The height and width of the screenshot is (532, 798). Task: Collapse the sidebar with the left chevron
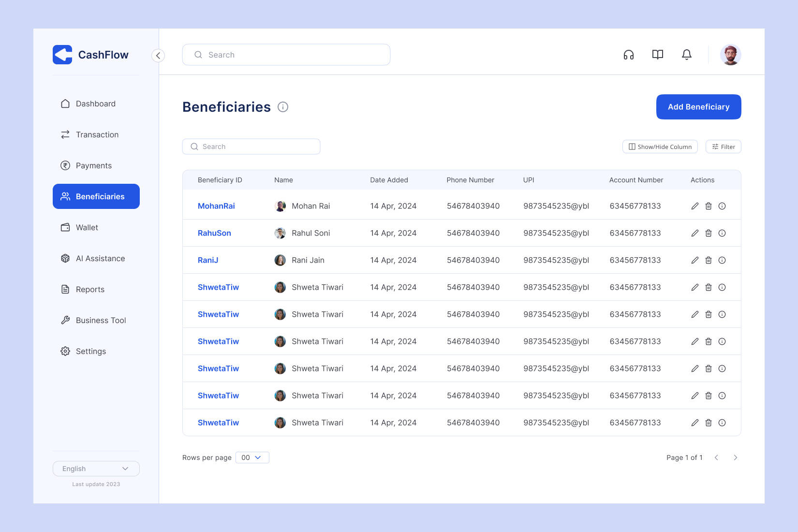pyautogui.click(x=158, y=56)
